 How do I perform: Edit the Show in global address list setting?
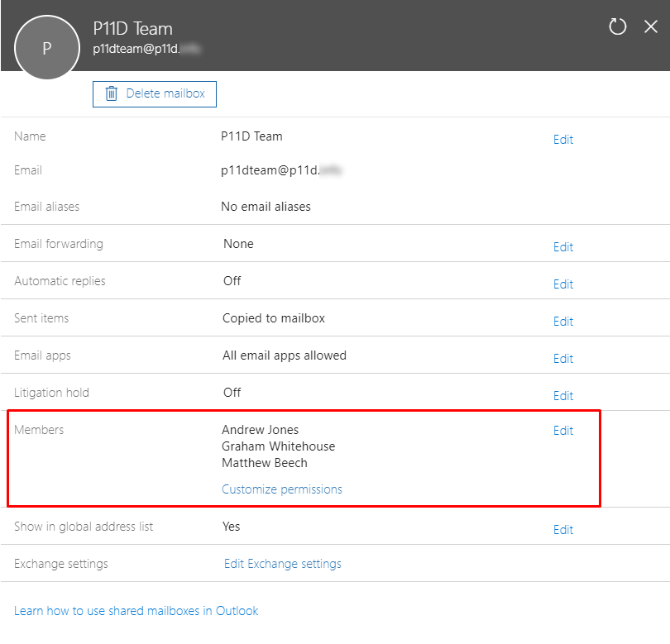[562, 530]
